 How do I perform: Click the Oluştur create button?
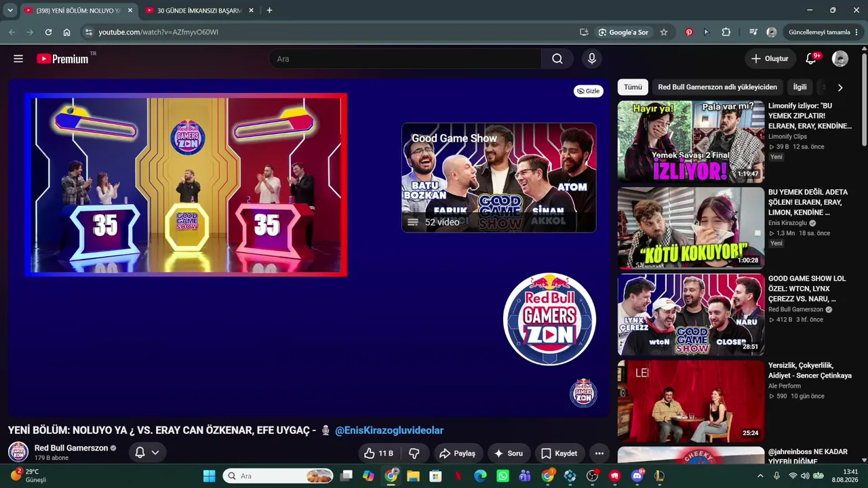(x=770, y=59)
